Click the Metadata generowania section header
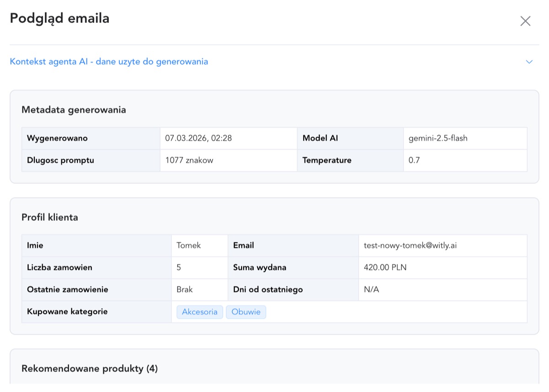Viewport: 549px width, 392px height. click(73, 110)
